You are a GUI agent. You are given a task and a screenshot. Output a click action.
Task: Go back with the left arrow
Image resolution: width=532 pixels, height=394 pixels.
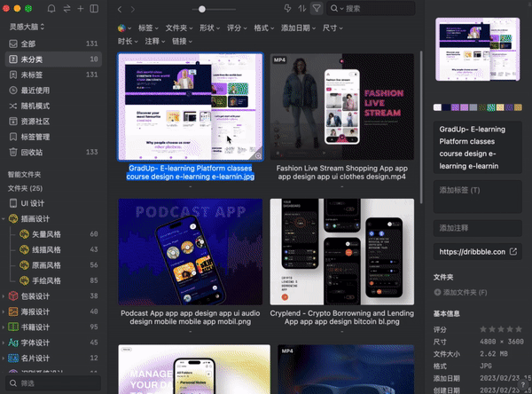[x=120, y=9]
